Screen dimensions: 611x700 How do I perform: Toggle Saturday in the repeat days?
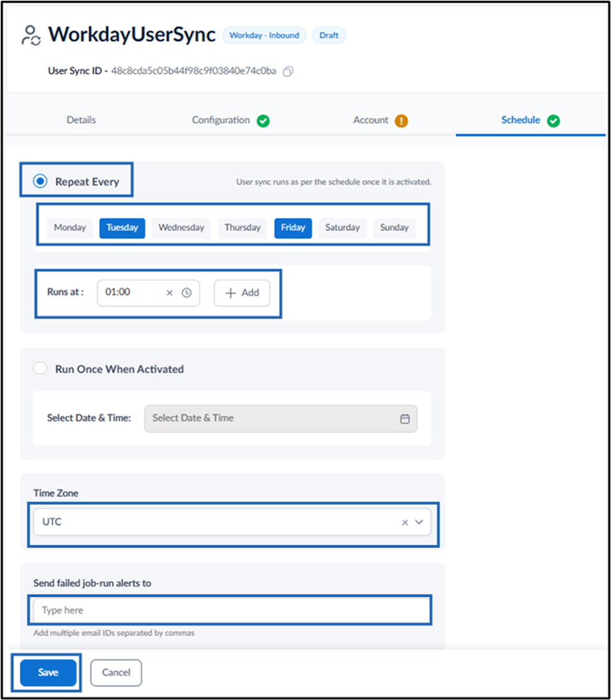click(x=342, y=228)
